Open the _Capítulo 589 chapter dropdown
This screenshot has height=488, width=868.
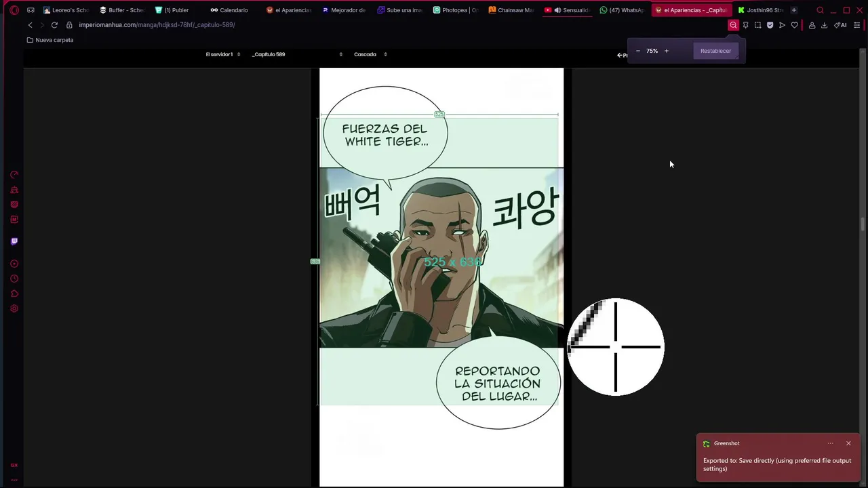297,54
